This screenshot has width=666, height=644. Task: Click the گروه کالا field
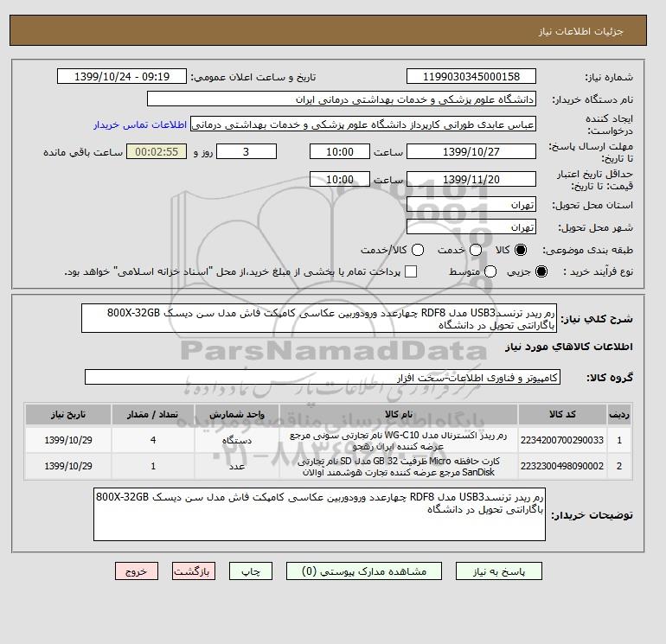tap(323, 377)
